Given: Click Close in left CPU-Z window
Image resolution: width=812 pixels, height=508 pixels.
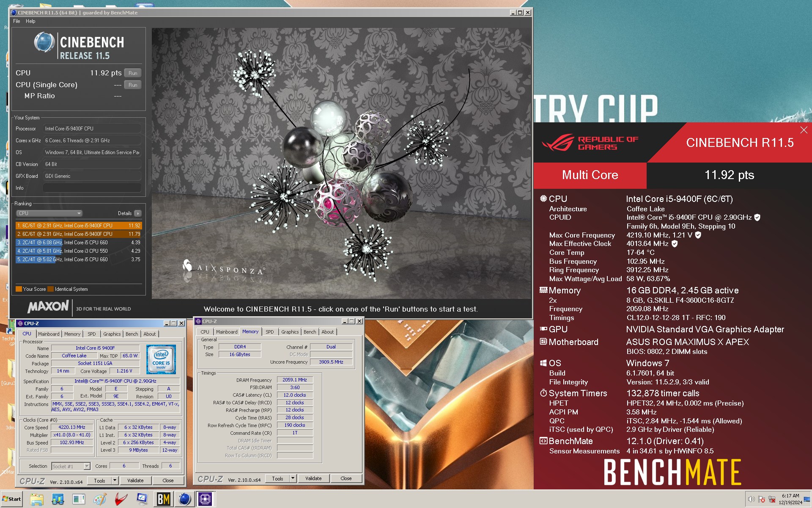Looking at the screenshot, I should pos(168,480).
